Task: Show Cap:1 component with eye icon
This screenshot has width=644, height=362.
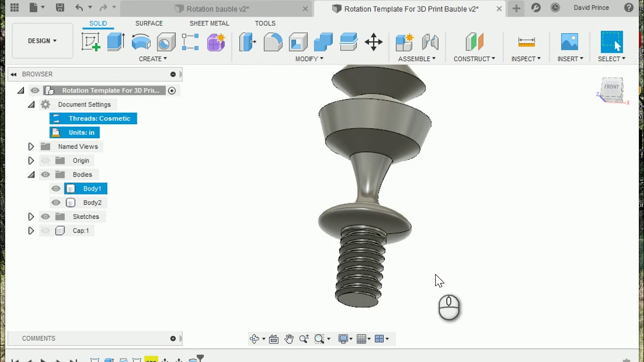Action: coord(45,231)
